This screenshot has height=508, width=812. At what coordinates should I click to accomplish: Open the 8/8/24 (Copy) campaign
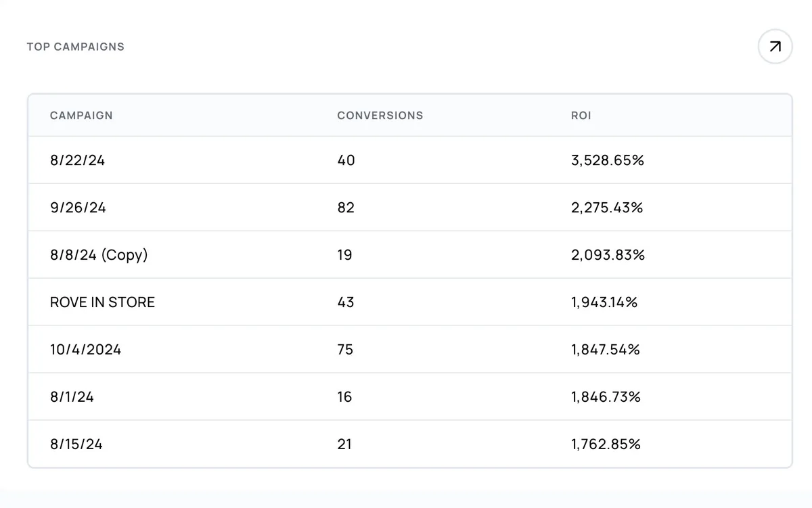click(x=98, y=255)
